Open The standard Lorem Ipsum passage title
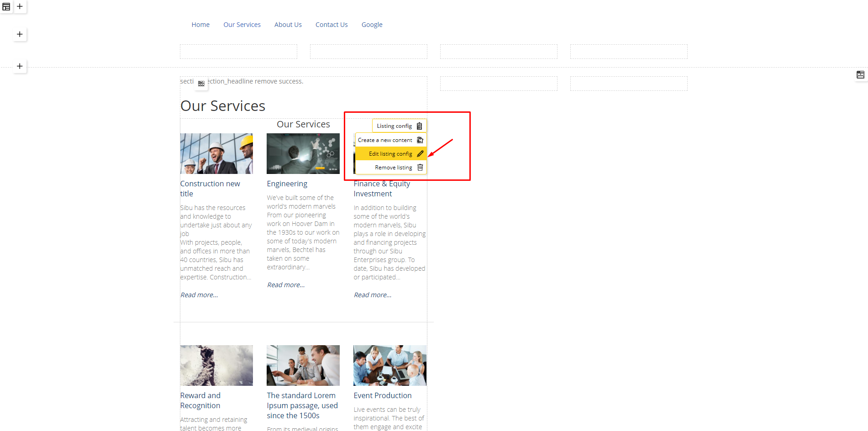Screen dimensions: 868x431 pyautogui.click(x=302, y=405)
